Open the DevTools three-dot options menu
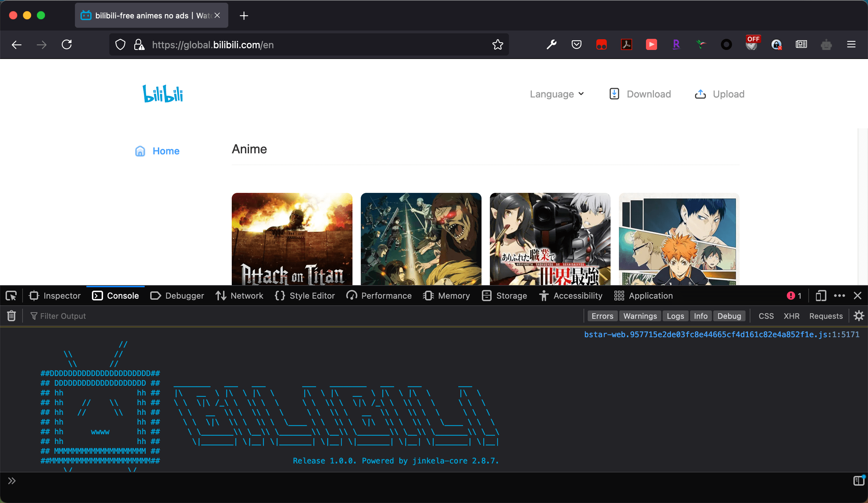The width and height of the screenshot is (868, 503). click(839, 296)
